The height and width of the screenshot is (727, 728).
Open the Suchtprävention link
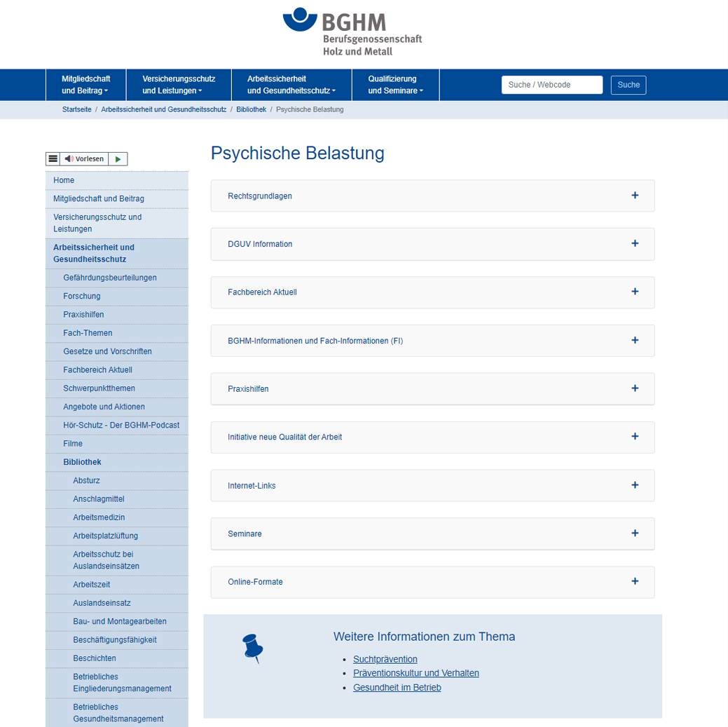[385, 659]
